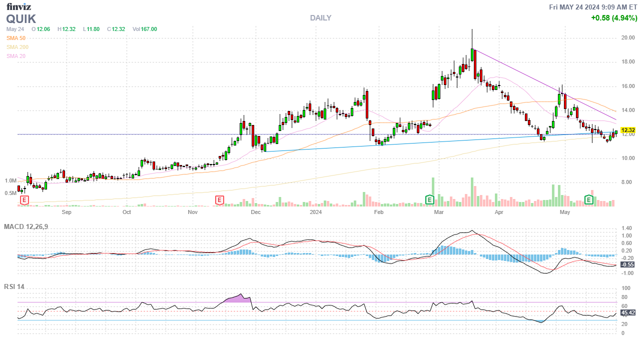Viewport: 644px width, 341px height.
Task: Click the red earnings marker from August
Action: (x=24, y=200)
